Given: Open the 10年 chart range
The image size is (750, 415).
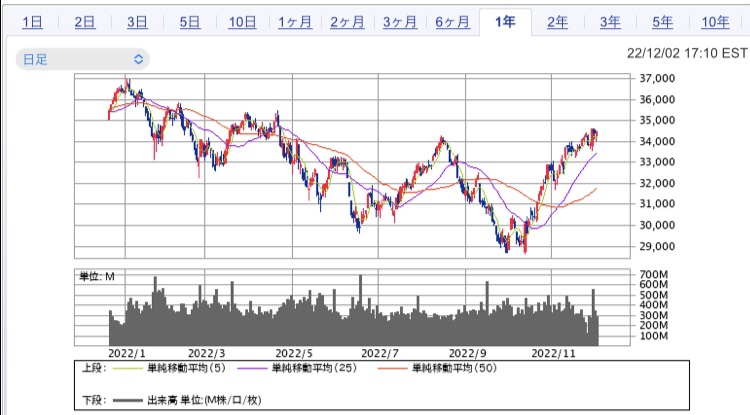Looking at the screenshot, I should (715, 22).
